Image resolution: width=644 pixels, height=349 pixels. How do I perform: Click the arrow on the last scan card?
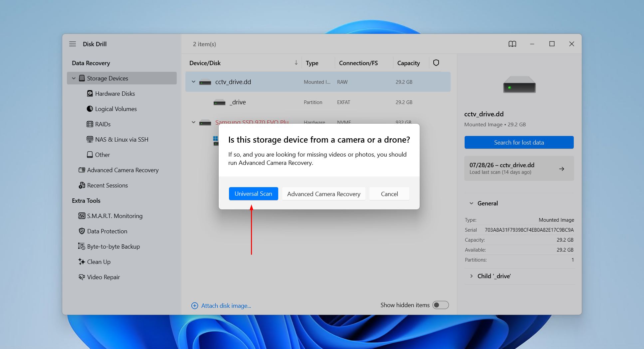click(562, 169)
